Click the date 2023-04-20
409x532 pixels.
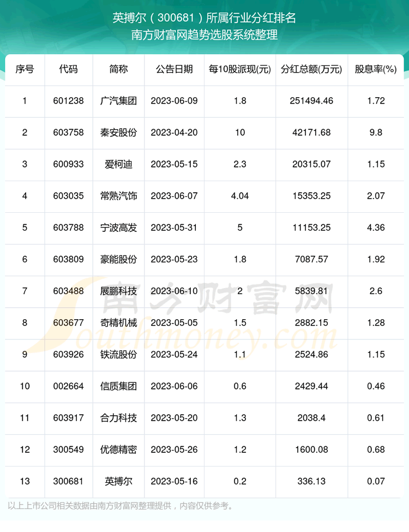coord(175,133)
